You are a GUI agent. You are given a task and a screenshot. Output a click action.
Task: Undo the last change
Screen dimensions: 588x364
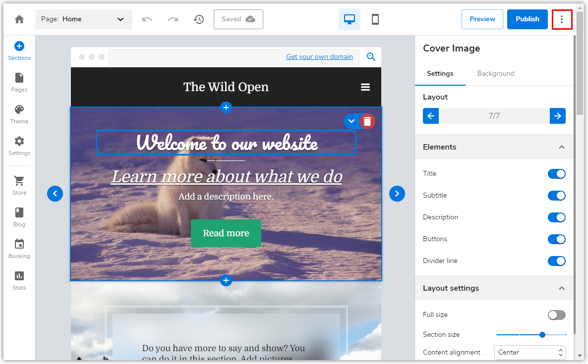click(x=147, y=19)
